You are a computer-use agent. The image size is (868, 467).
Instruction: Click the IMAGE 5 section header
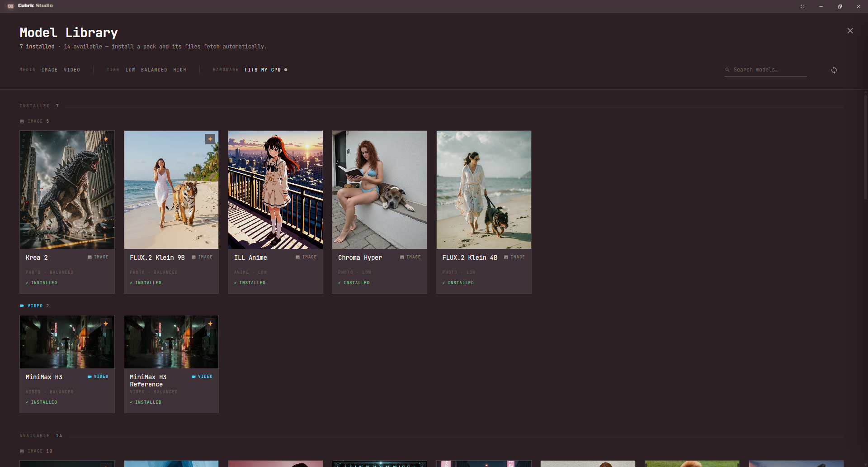[x=34, y=121]
